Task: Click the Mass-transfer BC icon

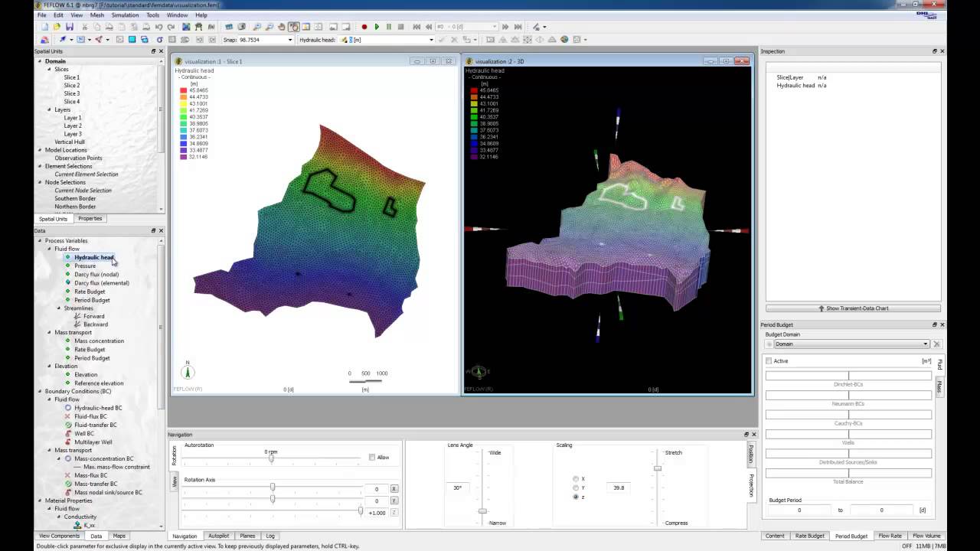Action: 67,484
